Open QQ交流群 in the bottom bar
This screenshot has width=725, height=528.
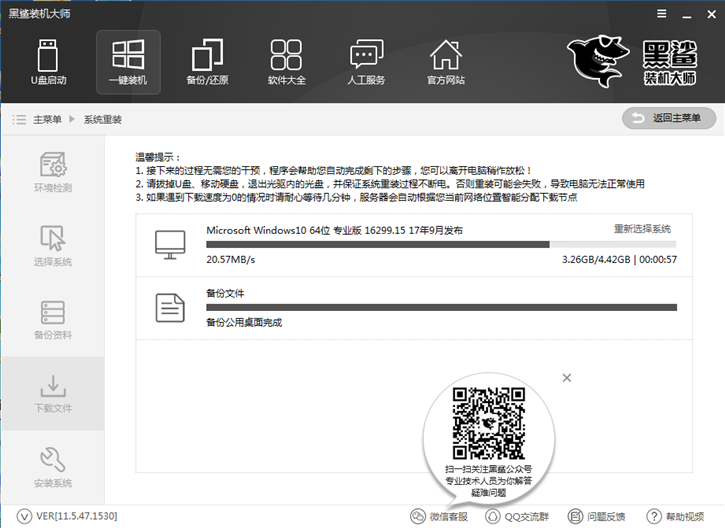[x=517, y=516]
